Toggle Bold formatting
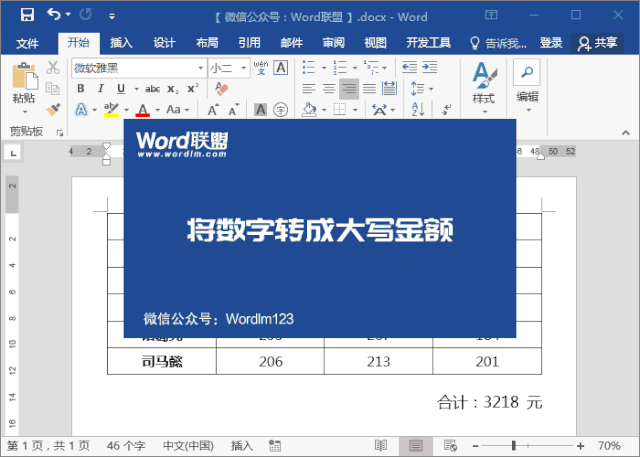Viewport: 640px width, 457px height. click(81, 88)
